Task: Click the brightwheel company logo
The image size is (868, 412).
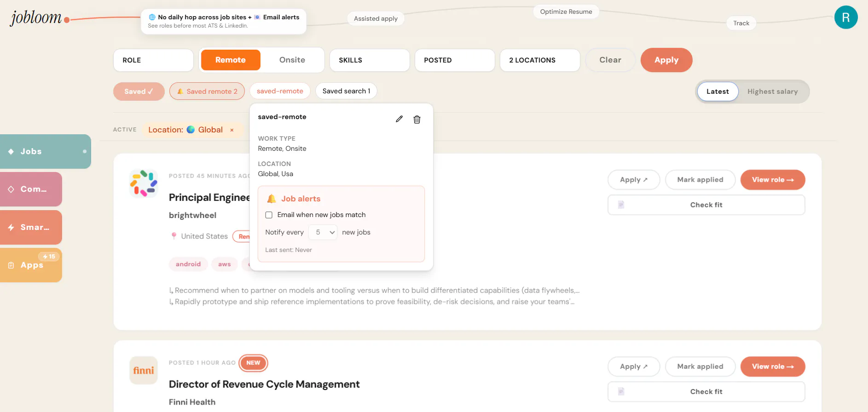Action: (x=144, y=183)
